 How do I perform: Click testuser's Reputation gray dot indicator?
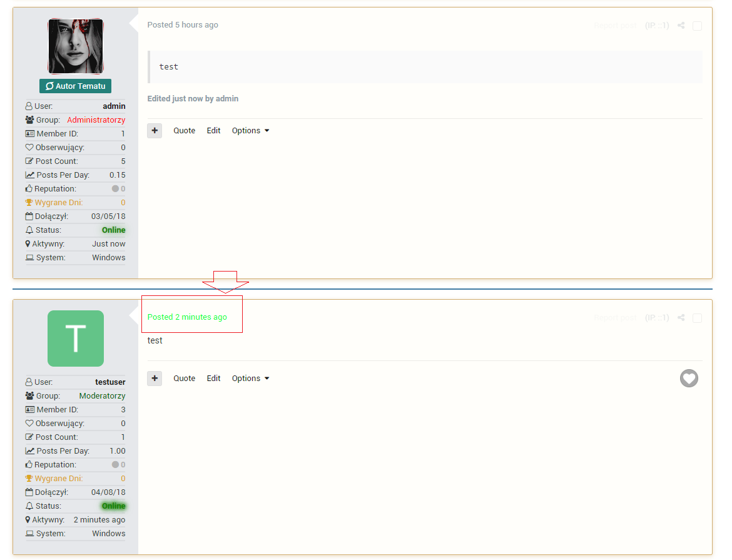click(115, 465)
